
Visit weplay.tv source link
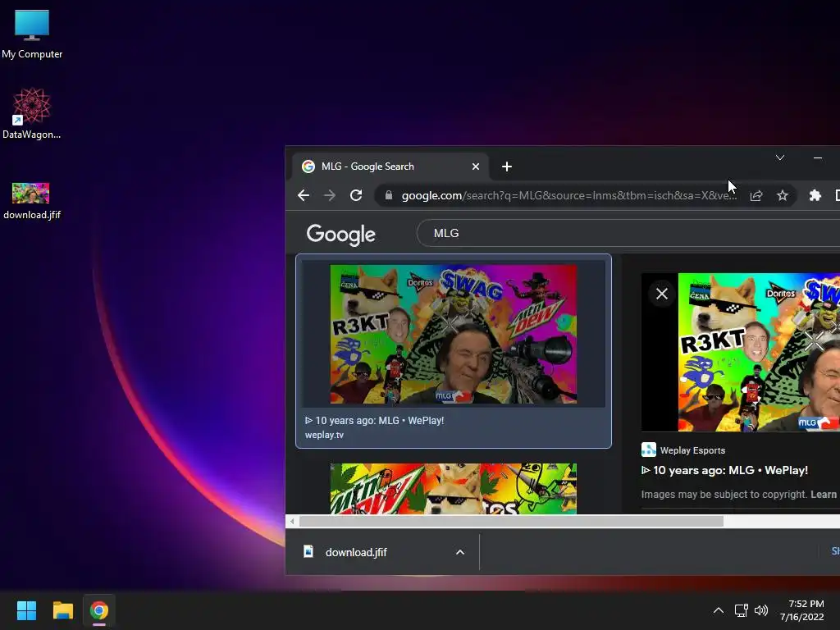click(324, 435)
